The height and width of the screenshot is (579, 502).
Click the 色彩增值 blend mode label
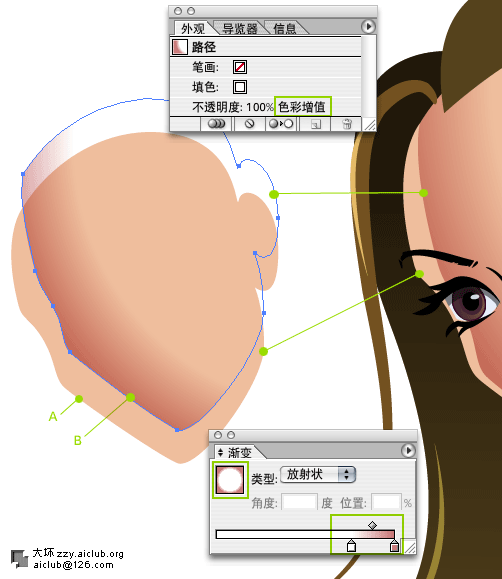pyautogui.click(x=302, y=107)
